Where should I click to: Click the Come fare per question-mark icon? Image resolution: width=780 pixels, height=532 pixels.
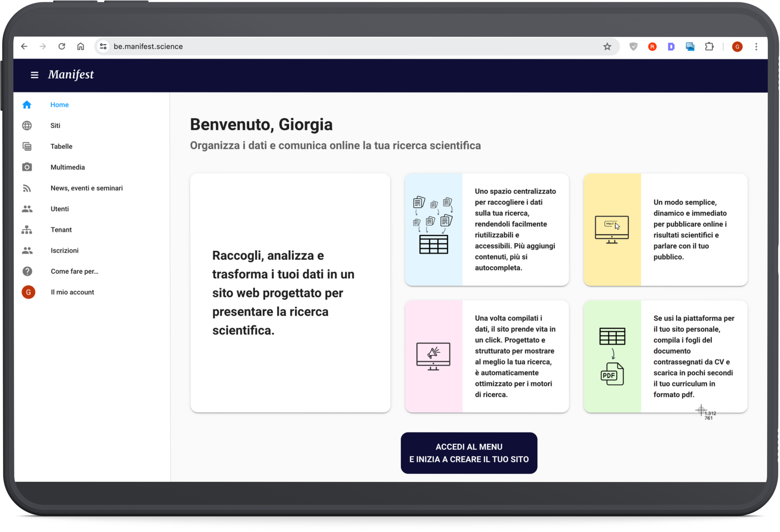(27, 271)
